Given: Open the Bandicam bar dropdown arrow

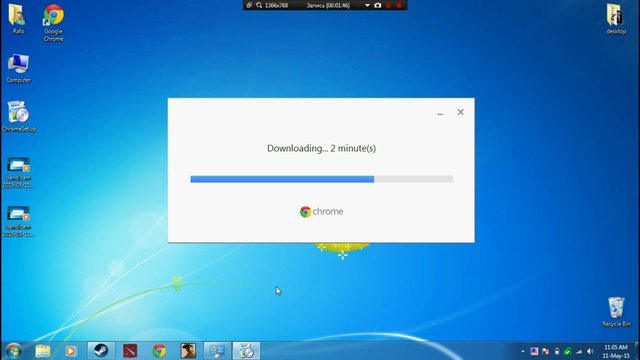Looking at the screenshot, I should tap(367, 5).
